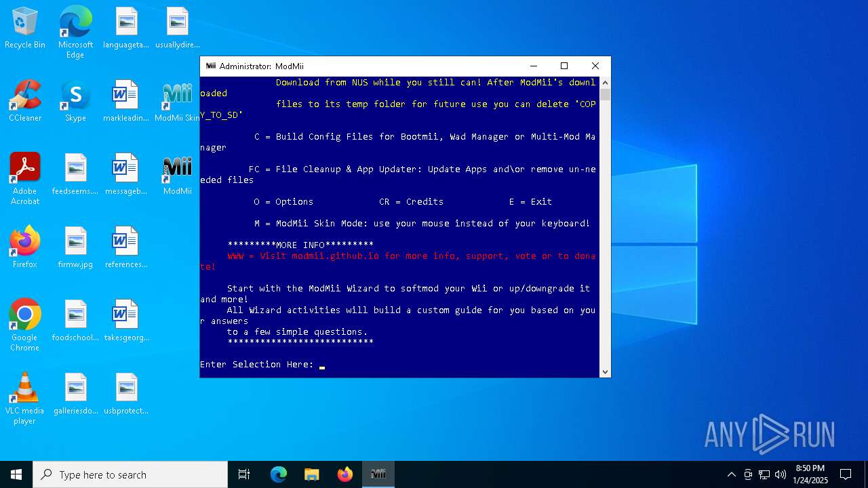Launch Edge from the taskbar
Viewport: 868px width, 488px height.
click(x=279, y=474)
